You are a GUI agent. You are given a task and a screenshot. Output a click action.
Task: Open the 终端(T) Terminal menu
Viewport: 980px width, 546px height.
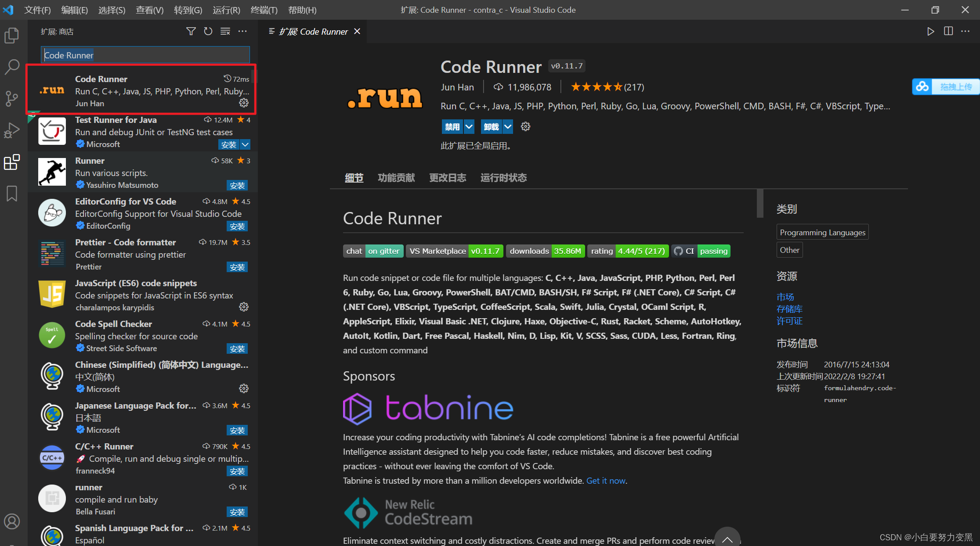pyautogui.click(x=264, y=10)
